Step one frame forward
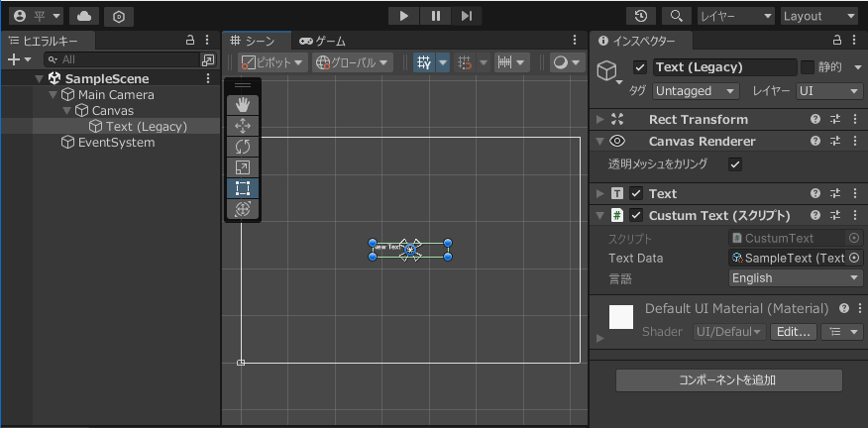 click(466, 16)
